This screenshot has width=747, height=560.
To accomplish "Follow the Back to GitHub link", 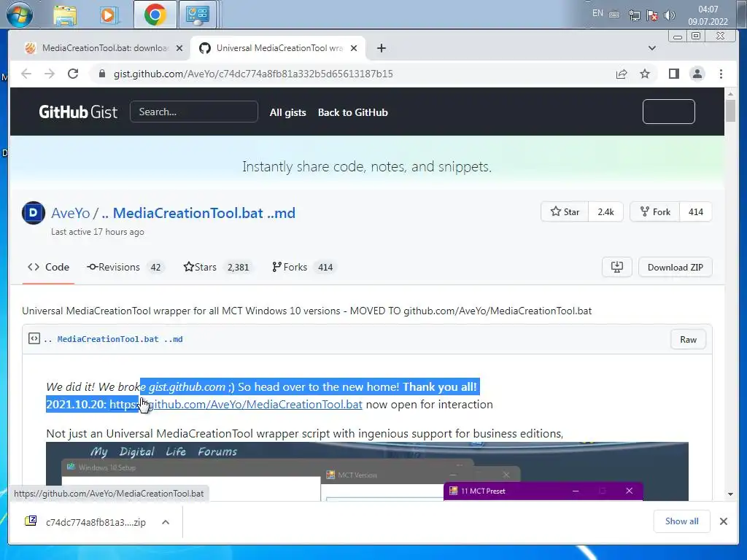I will (353, 112).
